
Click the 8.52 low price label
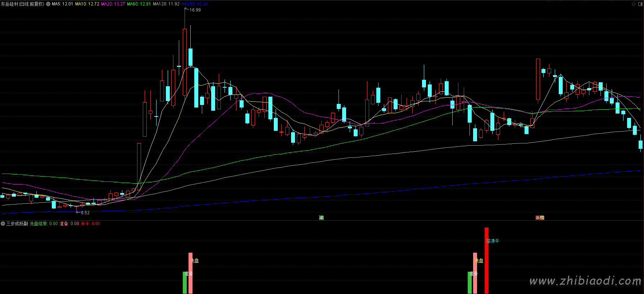point(85,213)
